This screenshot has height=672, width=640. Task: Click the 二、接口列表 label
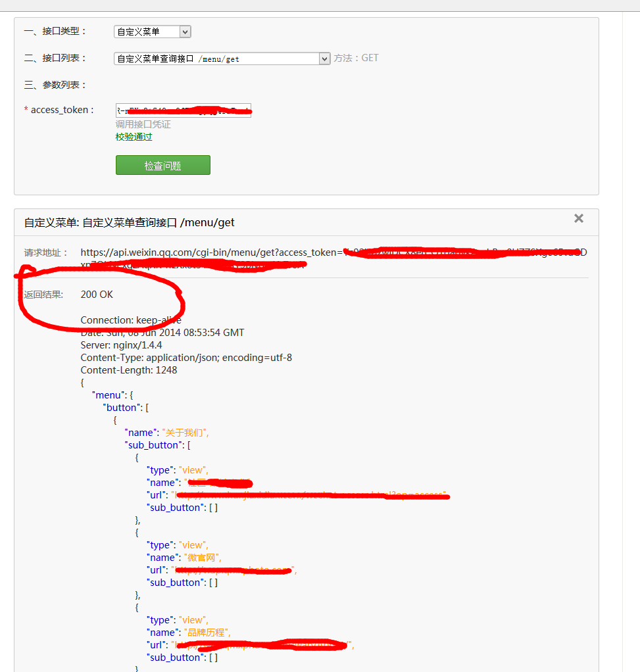point(55,58)
